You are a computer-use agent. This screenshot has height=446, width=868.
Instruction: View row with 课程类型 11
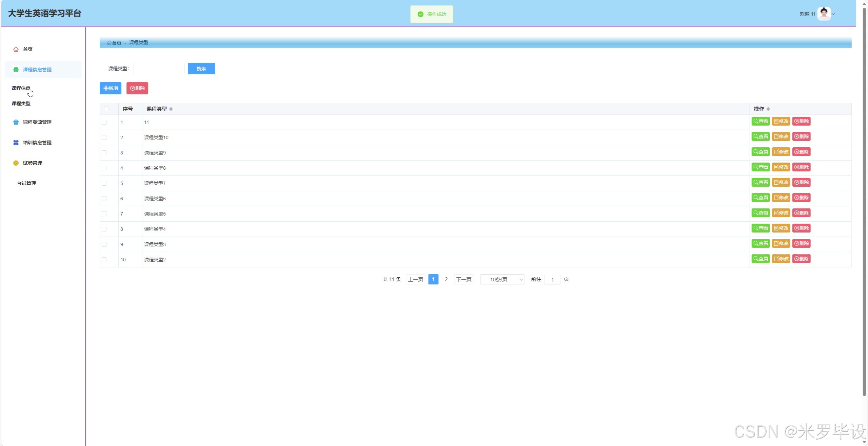pos(761,121)
